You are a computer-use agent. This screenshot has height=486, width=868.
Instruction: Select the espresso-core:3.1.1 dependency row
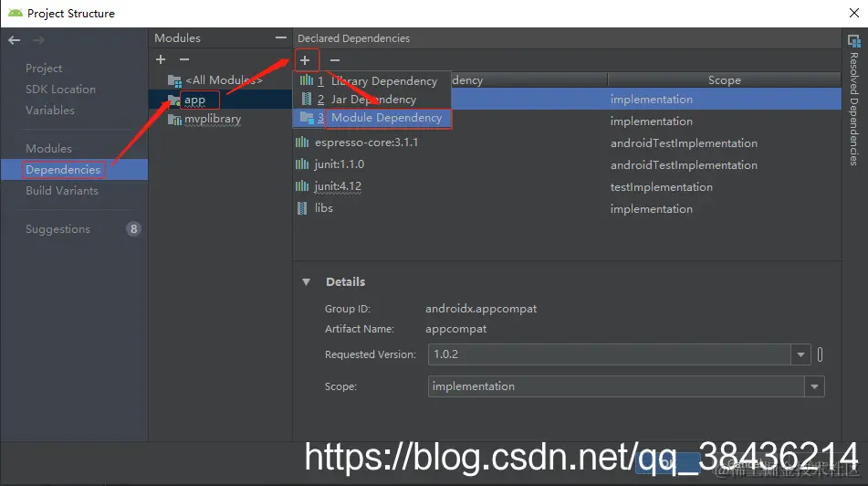(567, 143)
